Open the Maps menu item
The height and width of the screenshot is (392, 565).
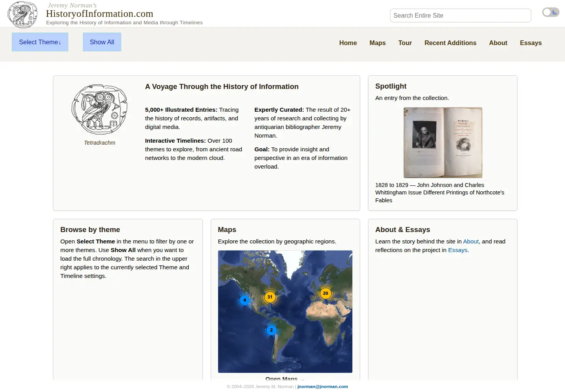point(377,43)
